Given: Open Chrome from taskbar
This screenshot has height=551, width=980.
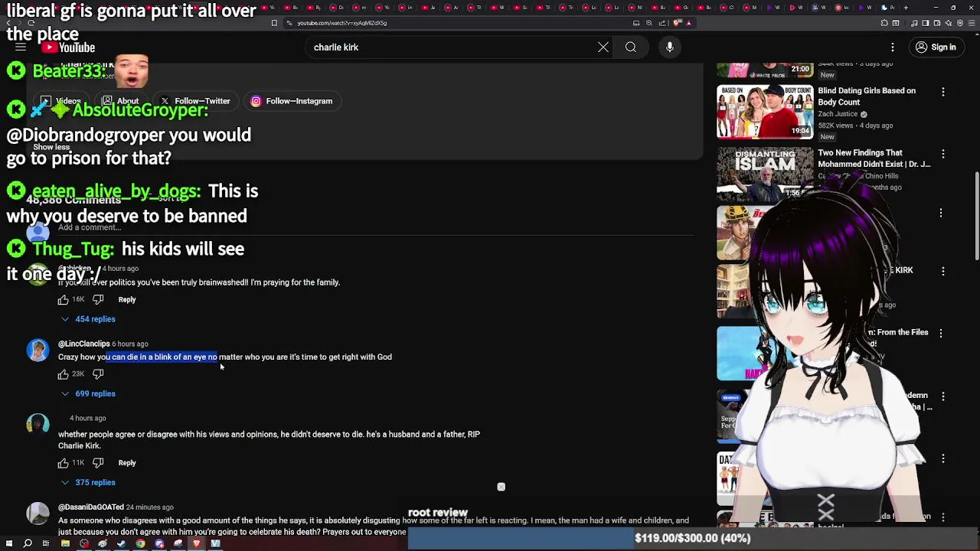Looking at the screenshot, I should 140,544.
